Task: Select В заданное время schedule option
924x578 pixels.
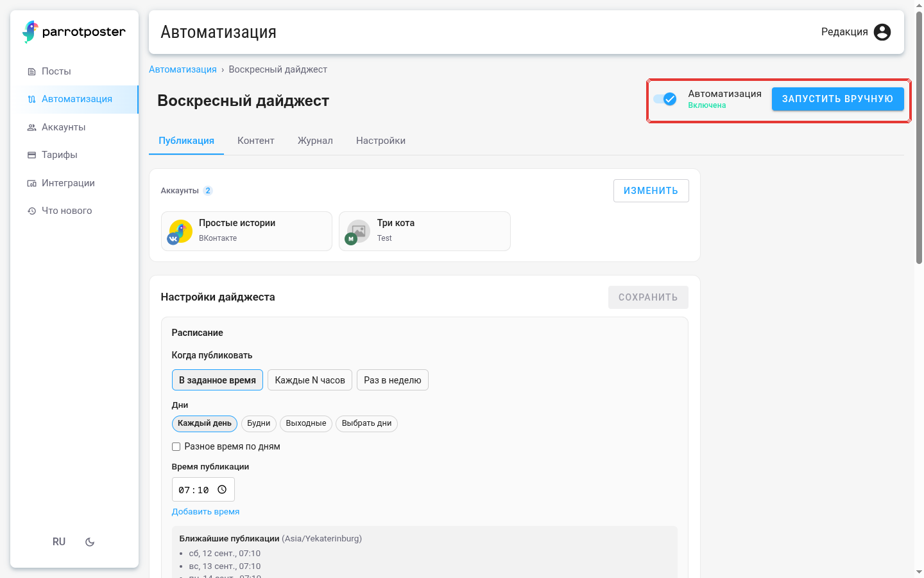Action: [x=218, y=380]
